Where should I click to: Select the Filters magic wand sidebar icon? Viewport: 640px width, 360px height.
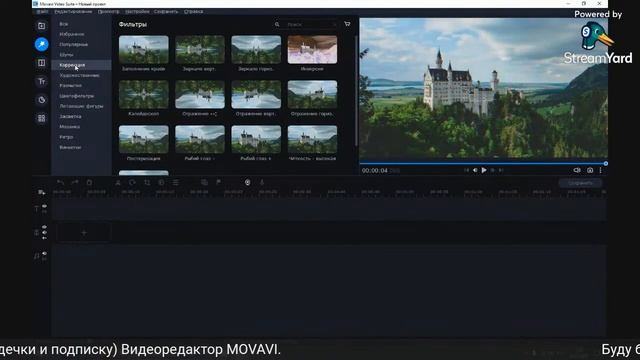(41, 44)
